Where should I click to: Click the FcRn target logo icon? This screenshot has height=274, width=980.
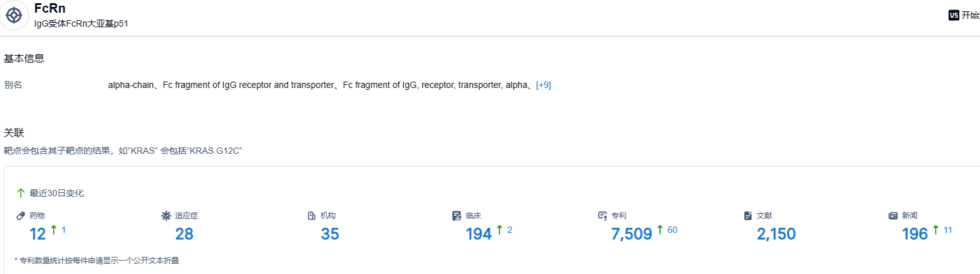pyautogui.click(x=14, y=15)
